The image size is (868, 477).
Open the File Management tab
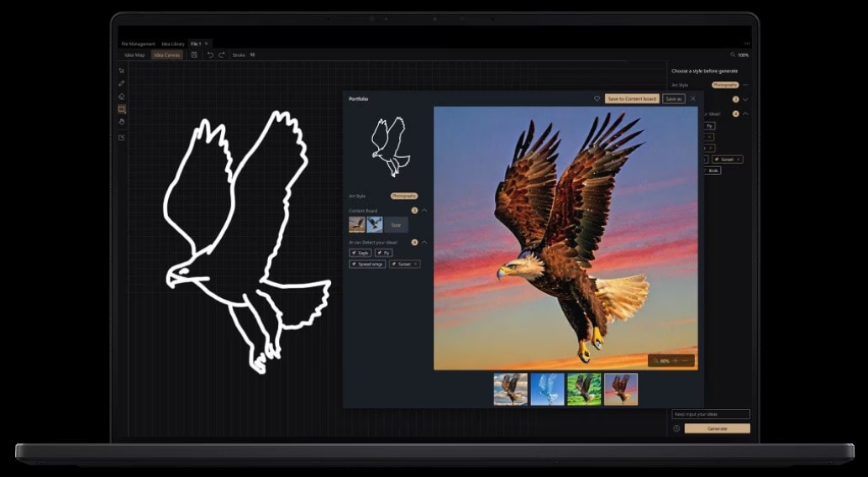(x=138, y=43)
